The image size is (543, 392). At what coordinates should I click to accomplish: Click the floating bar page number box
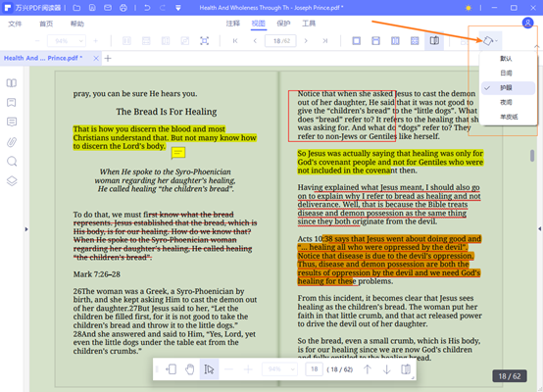click(314, 369)
